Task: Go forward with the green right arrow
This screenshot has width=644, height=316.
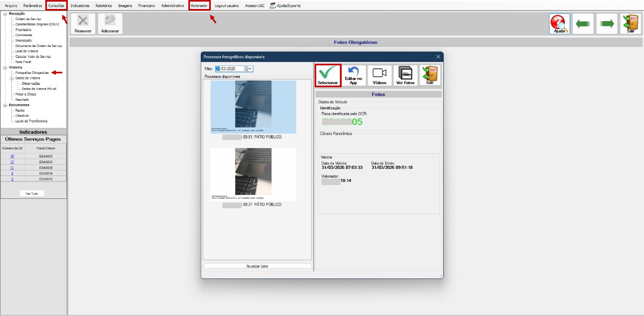Action: (607, 24)
